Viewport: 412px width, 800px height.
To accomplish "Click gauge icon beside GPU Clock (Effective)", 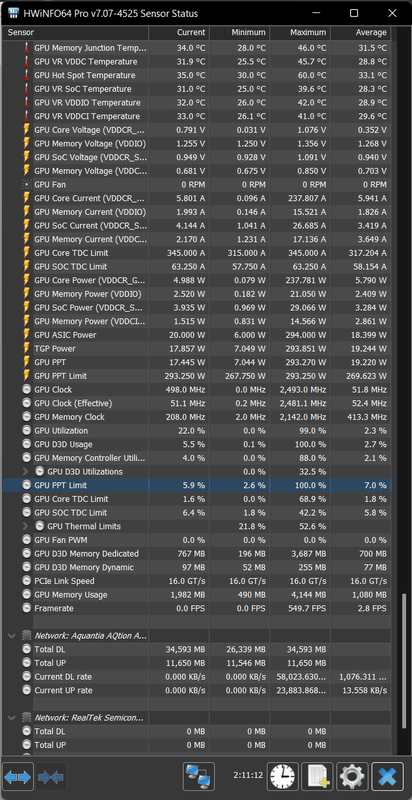I will pyautogui.click(x=27, y=404).
